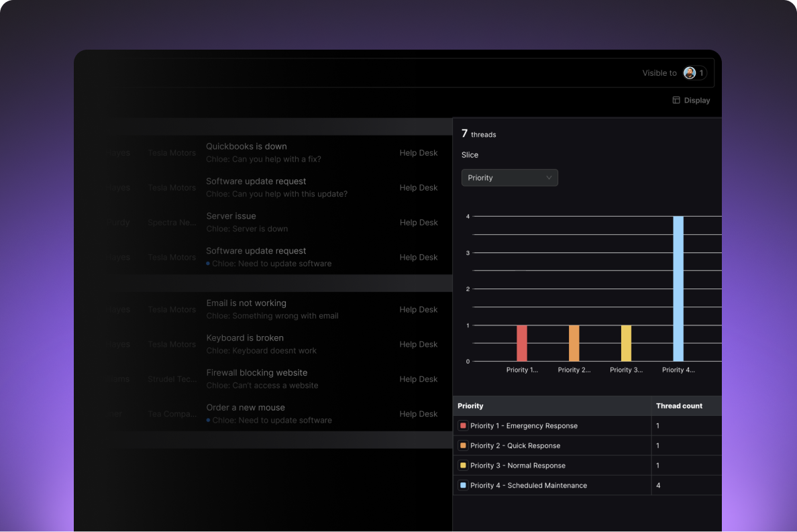Screen dimensions: 797x532
Task: Open the Priority slice dropdown
Action: [509, 178]
